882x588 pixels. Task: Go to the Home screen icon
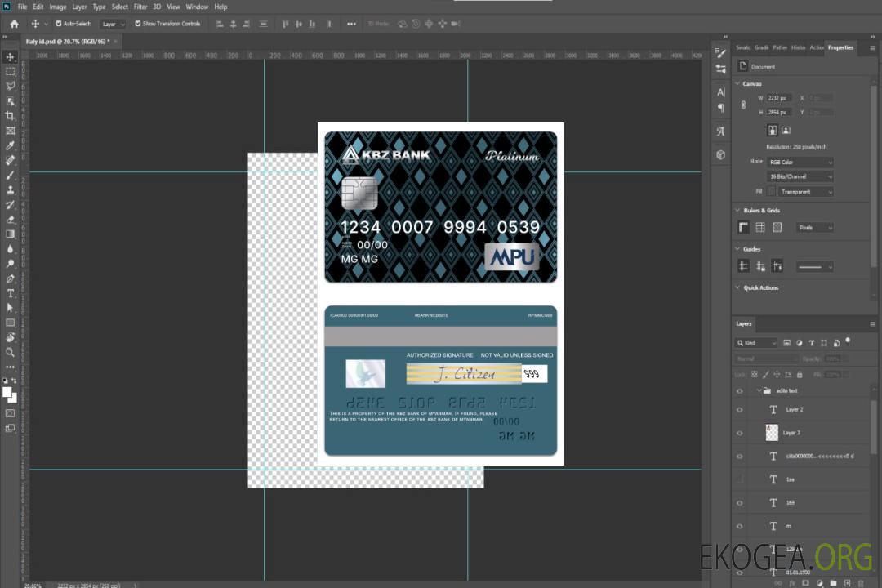tap(14, 24)
